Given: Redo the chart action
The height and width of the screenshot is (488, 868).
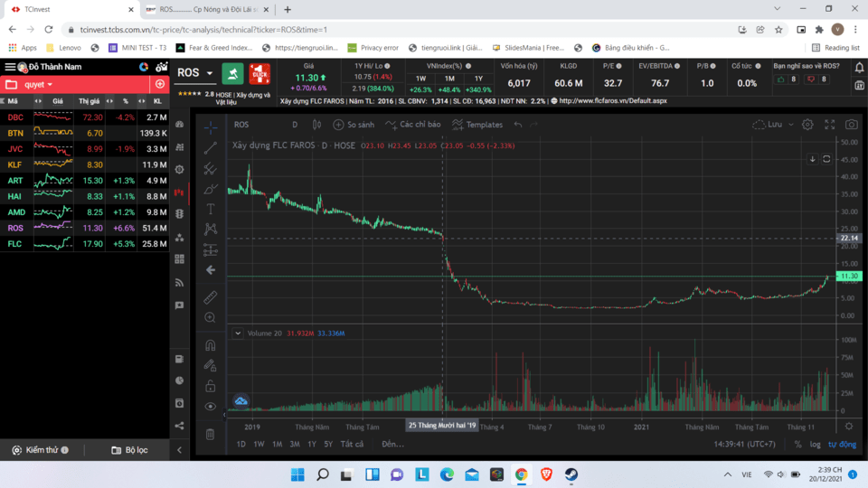Looking at the screenshot, I should tap(533, 125).
